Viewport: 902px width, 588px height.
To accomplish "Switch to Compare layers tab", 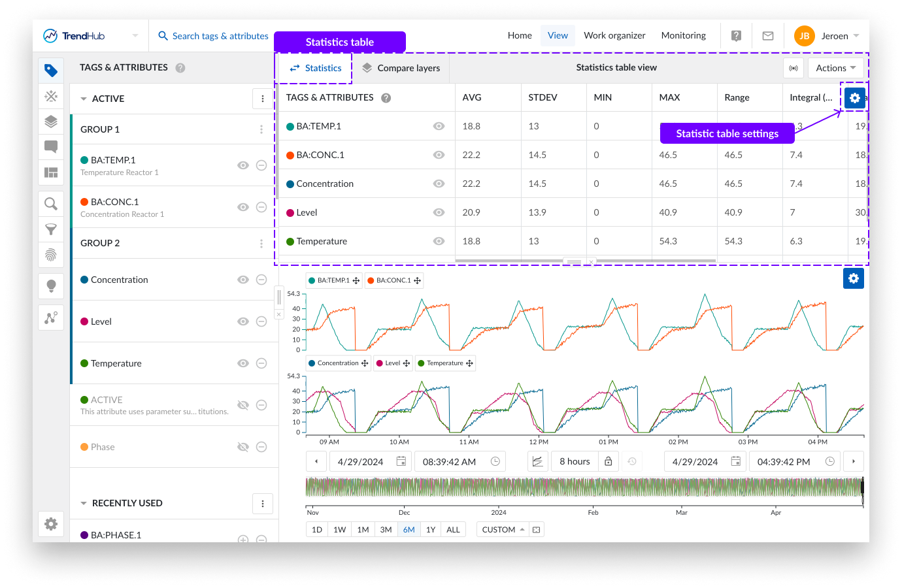I will (x=401, y=68).
